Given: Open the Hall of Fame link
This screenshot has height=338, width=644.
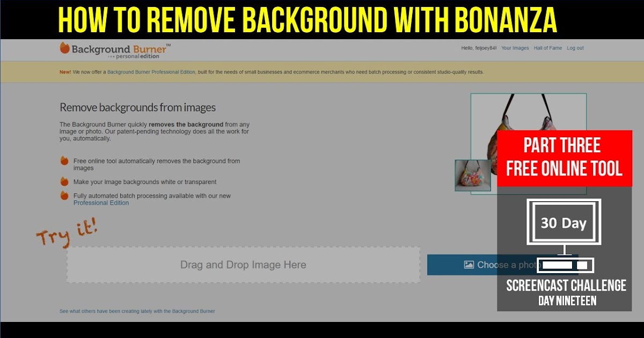Looking at the screenshot, I should [548, 48].
